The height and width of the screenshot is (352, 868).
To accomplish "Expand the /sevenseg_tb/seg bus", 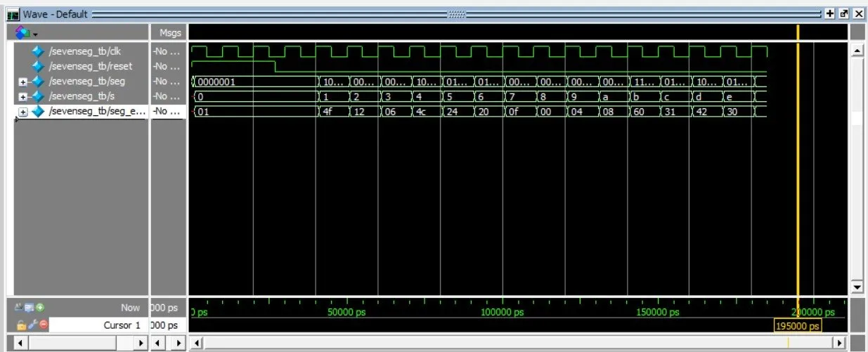I will [x=23, y=82].
